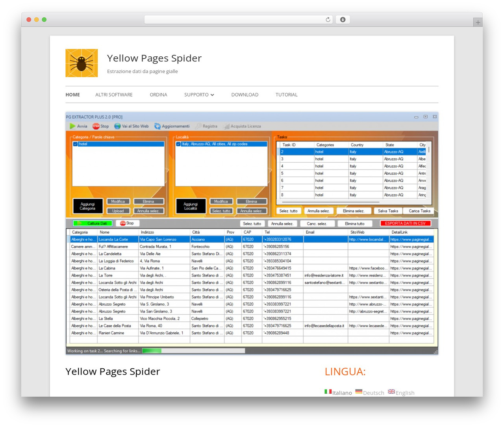Open the Tutorial menu item
The image size is (504, 427).
click(287, 95)
